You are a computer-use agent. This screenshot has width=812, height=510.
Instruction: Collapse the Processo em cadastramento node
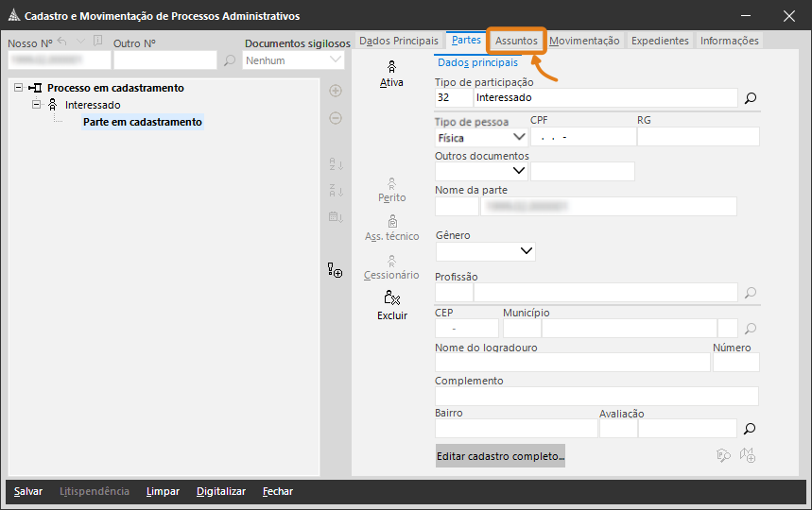pos(19,88)
